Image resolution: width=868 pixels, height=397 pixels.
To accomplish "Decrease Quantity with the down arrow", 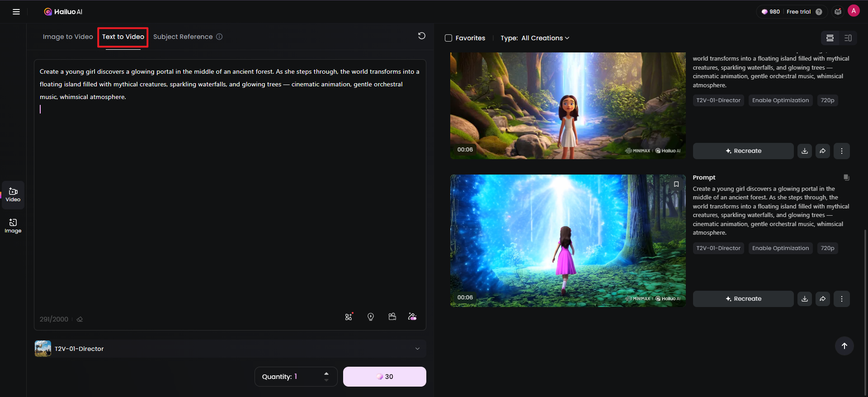I will point(326,380).
